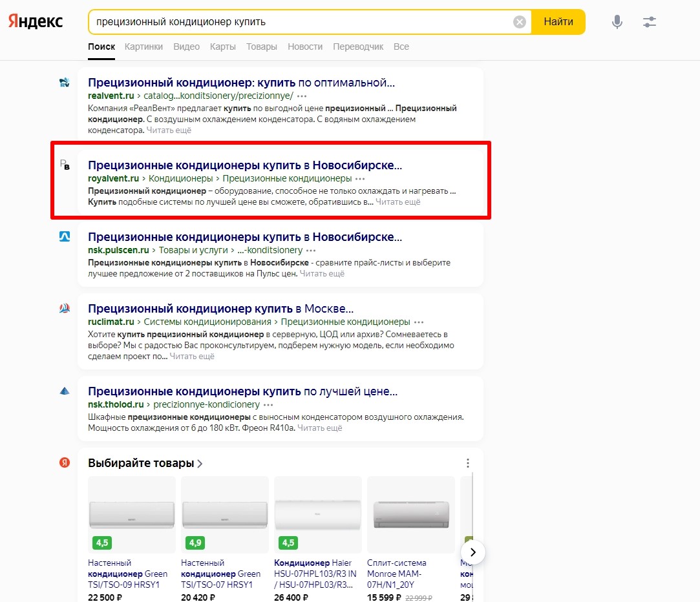
Task: Open Monroe MAM-07H split-system thumbnail
Action: (x=411, y=515)
